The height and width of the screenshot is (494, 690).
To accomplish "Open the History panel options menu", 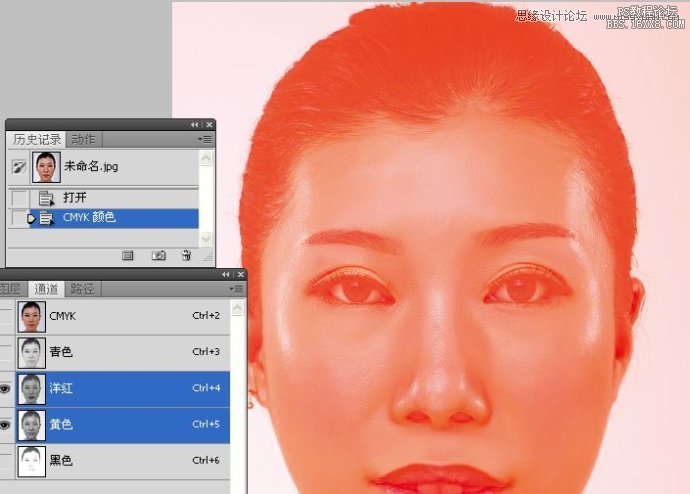I will coord(205,139).
